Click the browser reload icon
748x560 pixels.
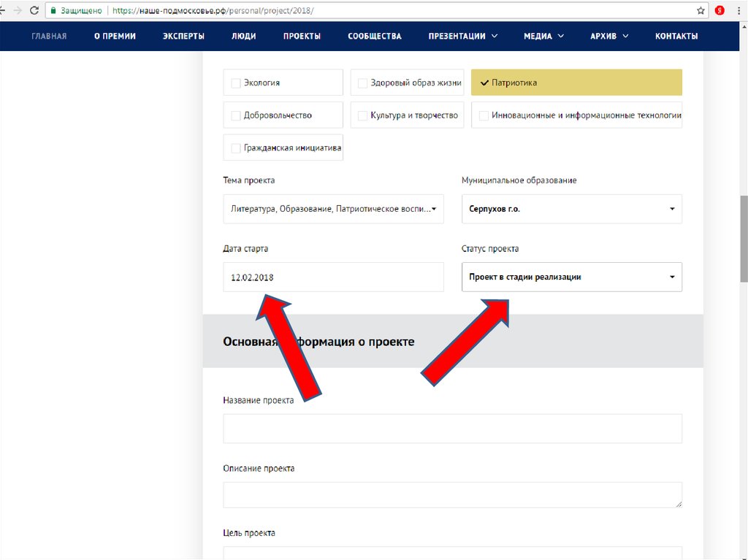(34, 11)
